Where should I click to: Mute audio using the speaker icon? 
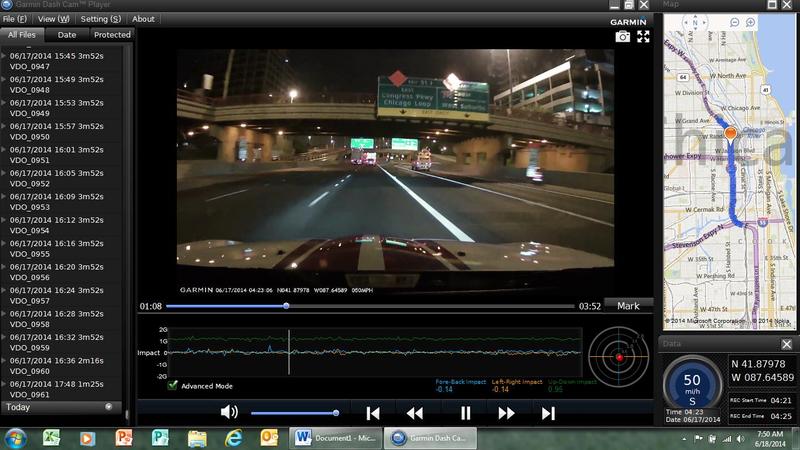pos(229,412)
